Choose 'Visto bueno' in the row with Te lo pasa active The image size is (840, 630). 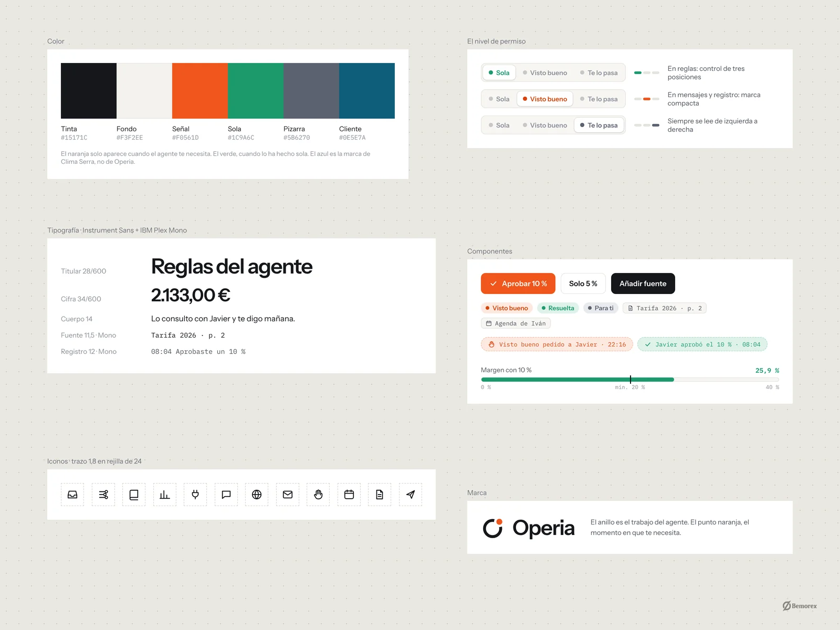tap(545, 125)
